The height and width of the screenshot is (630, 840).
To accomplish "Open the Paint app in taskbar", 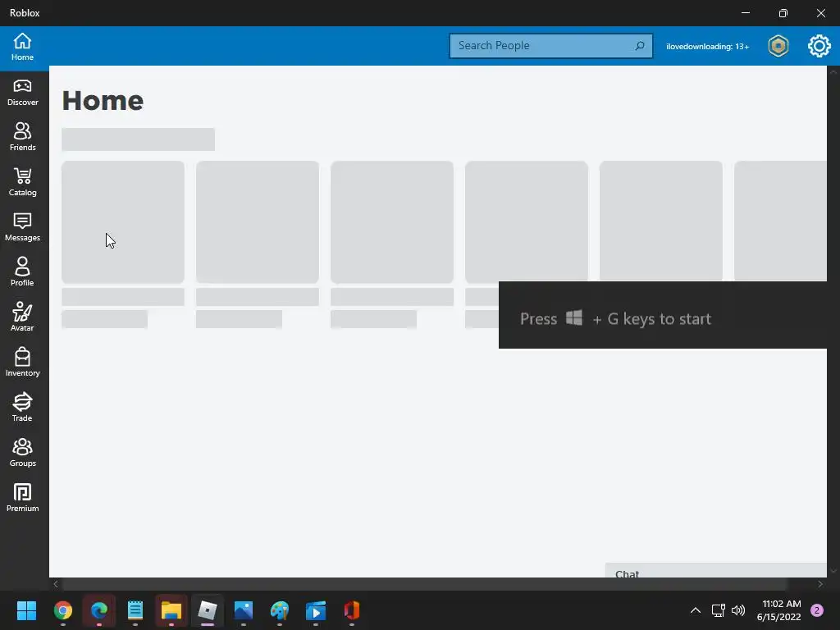I will coord(280,610).
